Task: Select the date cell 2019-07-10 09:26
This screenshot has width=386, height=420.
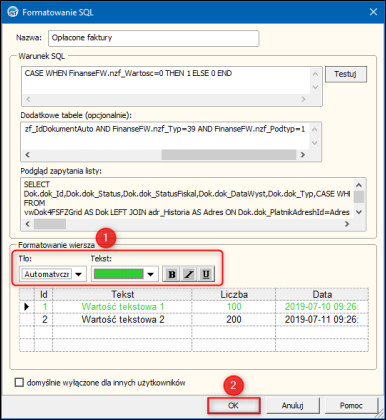Action: (322, 307)
